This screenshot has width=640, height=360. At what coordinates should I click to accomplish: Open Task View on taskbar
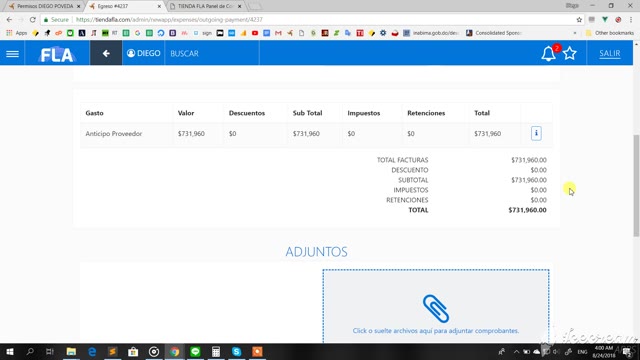pyautogui.click(x=50, y=351)
